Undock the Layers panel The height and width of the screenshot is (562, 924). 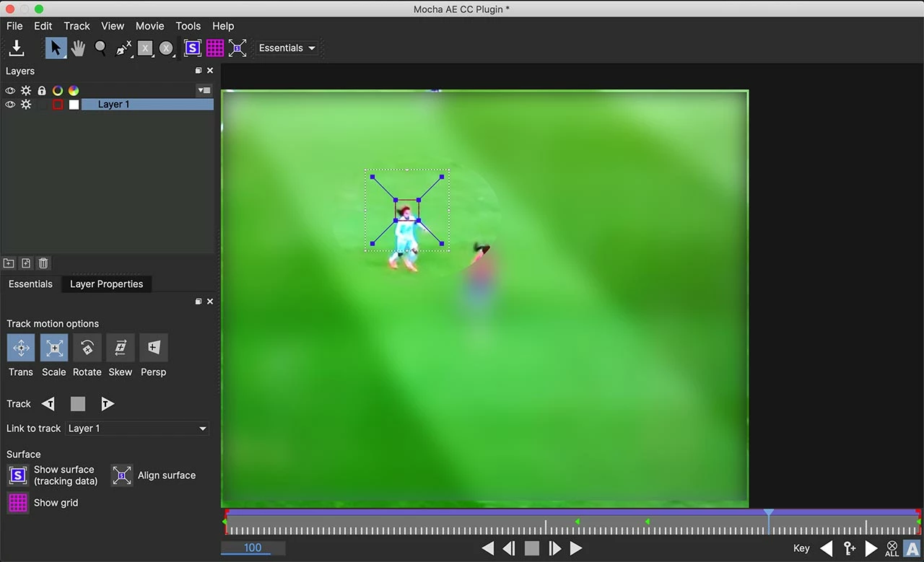[199, 71]
